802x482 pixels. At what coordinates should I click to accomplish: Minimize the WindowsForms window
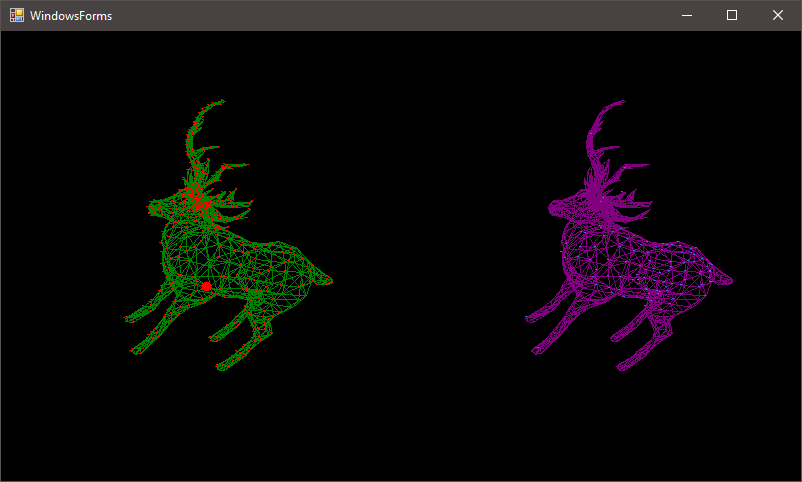686,15
